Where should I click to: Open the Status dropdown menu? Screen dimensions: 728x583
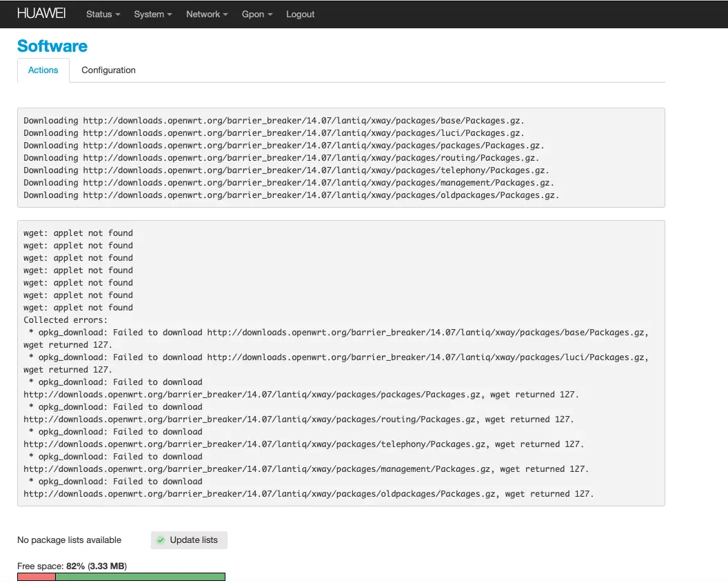point(103,14)
